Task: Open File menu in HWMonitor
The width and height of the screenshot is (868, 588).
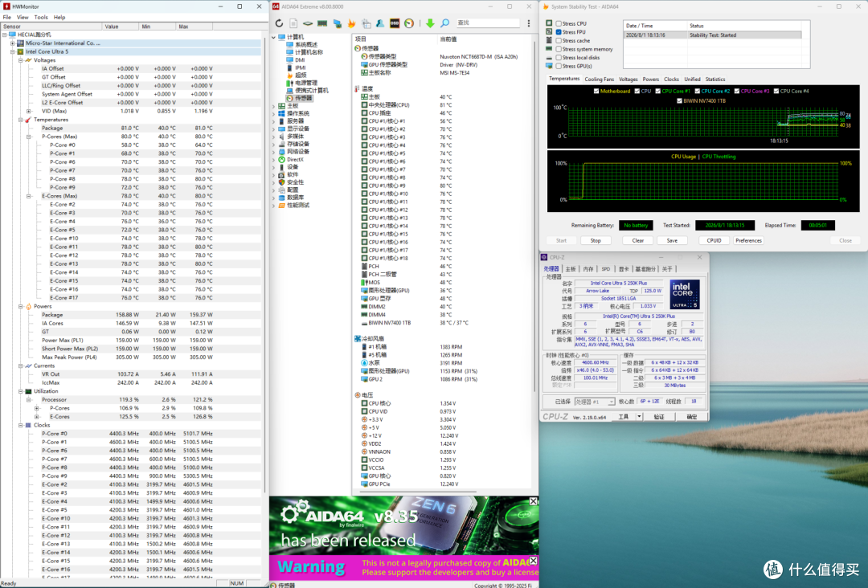Action: pos(7,17)
